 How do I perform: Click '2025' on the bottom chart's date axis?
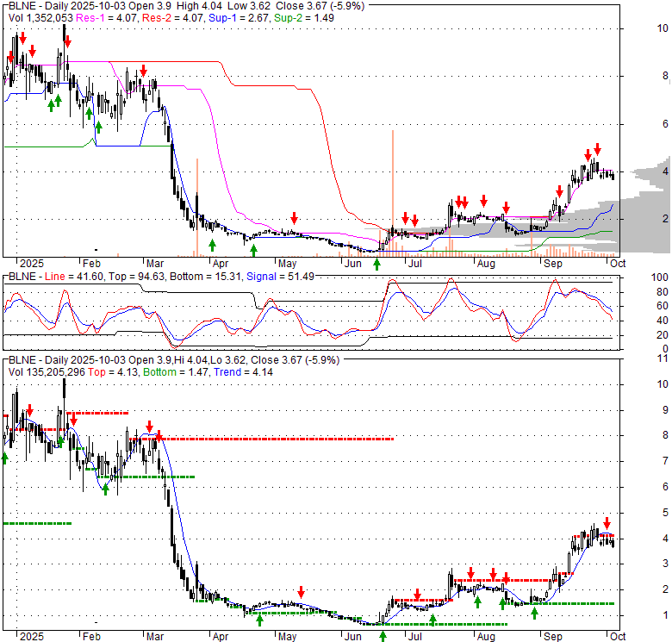(32, 637)
